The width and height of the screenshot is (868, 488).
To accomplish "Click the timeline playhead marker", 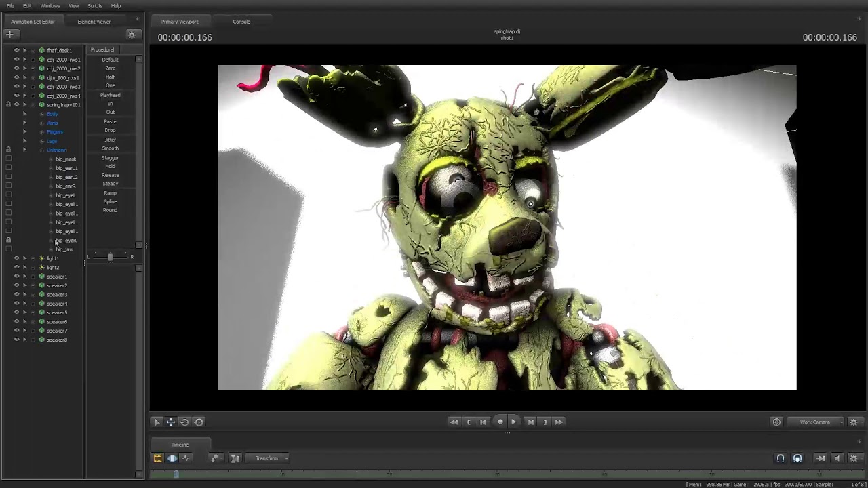I will tap(176, 474).
